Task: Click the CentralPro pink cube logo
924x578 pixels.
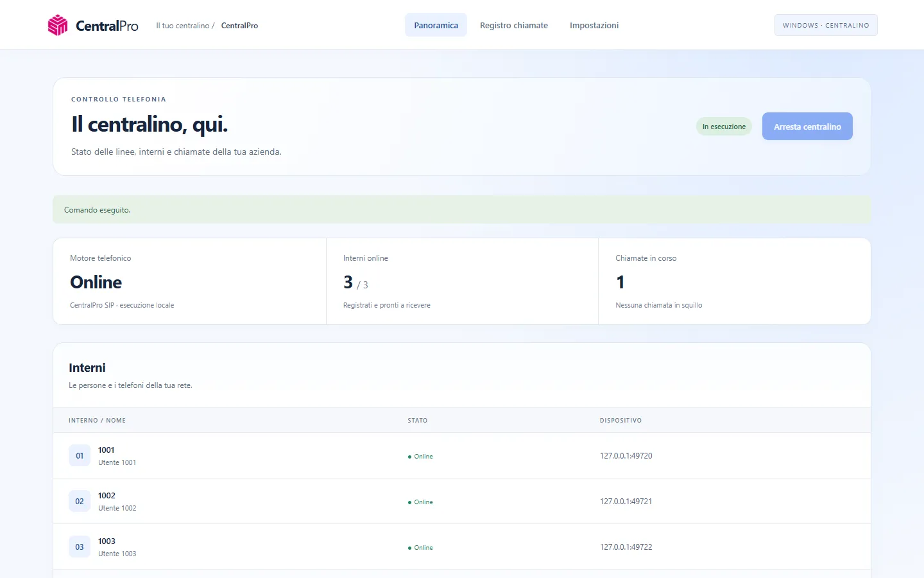Action: (58, 25)
